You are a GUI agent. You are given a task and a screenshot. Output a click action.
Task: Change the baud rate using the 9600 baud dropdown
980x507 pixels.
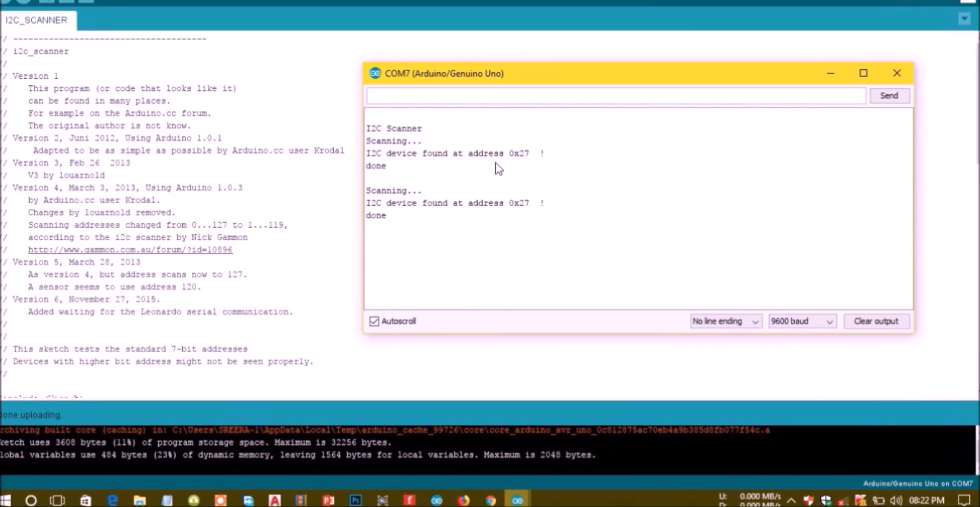[801, 321]
